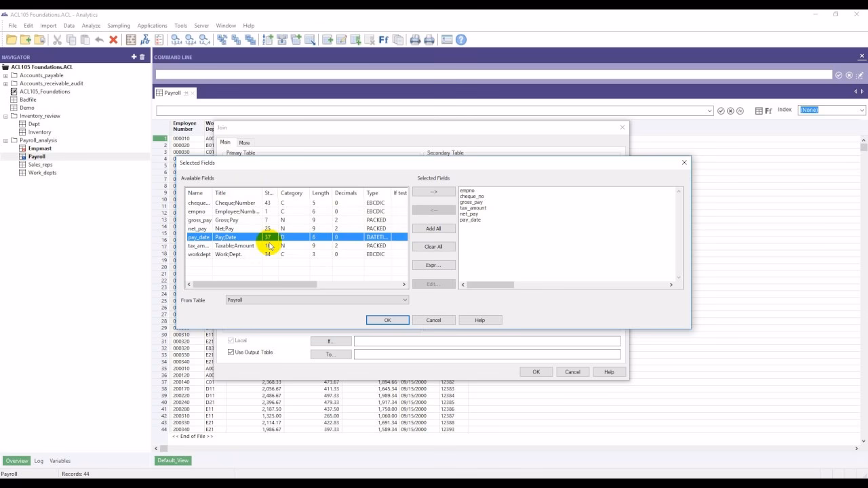The width and height of the screenshot is (868, 488).
Task: Open the Index dropdown showing (None)
Action: coord(831,110)
